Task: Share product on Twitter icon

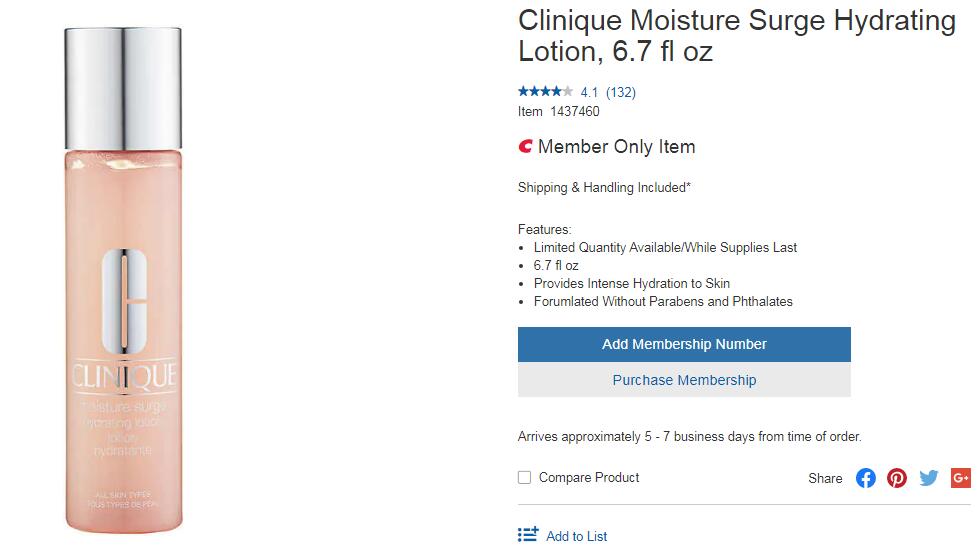Action: [x=929, y=478]
